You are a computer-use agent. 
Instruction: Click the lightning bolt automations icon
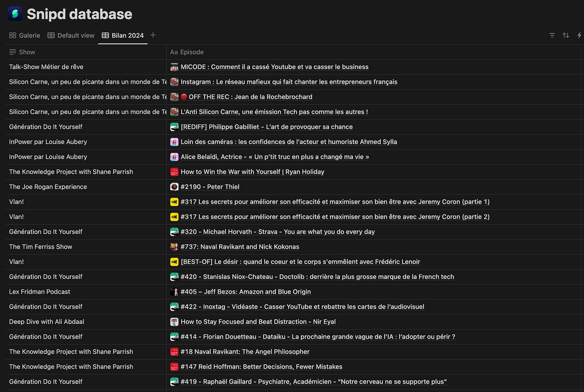[x=579, y=35]
